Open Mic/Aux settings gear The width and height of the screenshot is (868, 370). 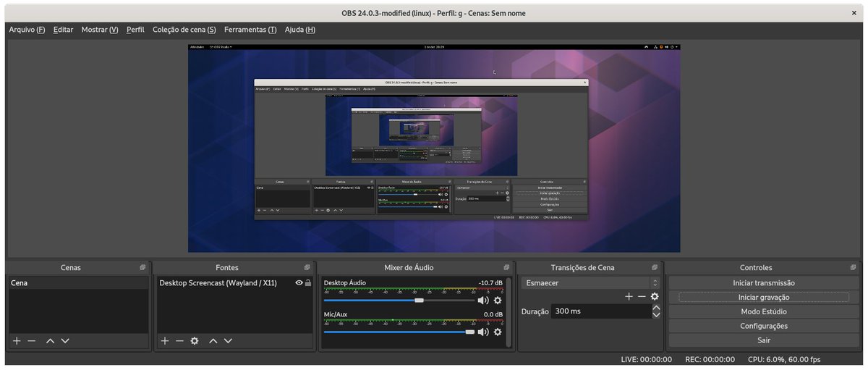pyautogui.click(x=498, y=332)
